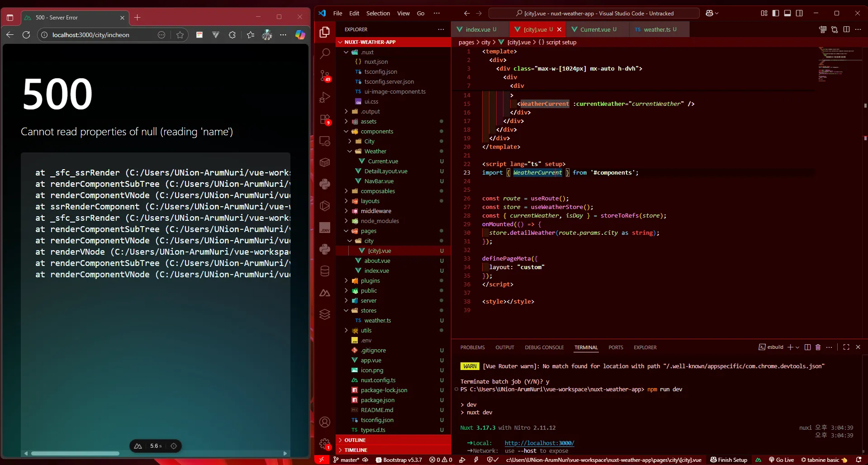This screenshot has width=868, height=465.
Task: Click the Copilot icon in the title bar
Action: (711, 13)
